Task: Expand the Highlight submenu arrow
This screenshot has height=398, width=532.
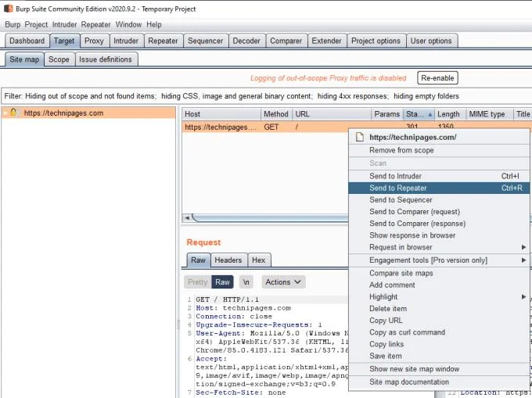Action: 523,296
